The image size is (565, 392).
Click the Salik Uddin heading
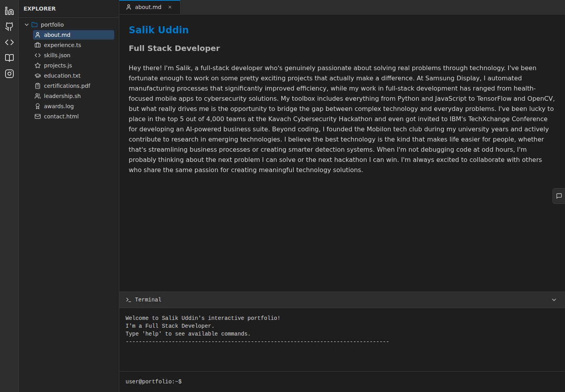tap(159, 30)
